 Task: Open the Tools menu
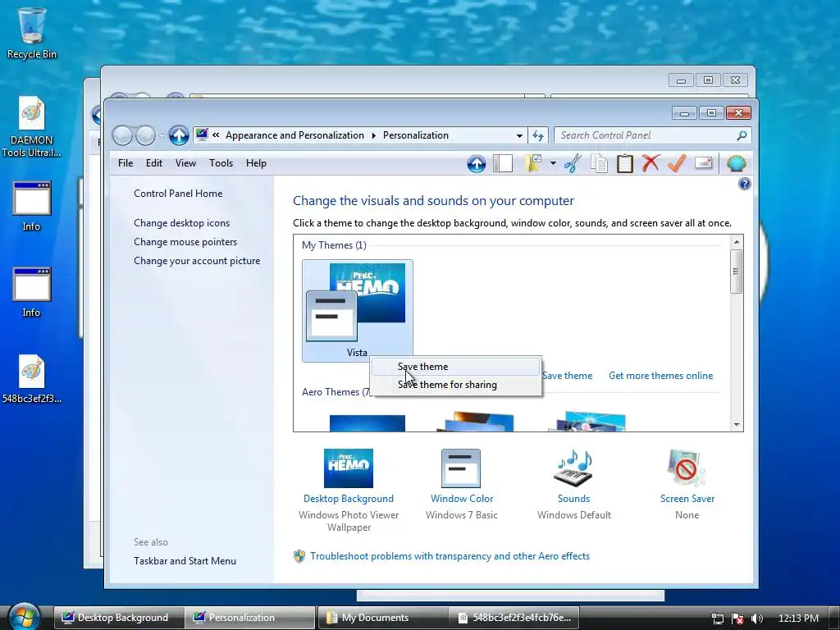coord(221,163)
